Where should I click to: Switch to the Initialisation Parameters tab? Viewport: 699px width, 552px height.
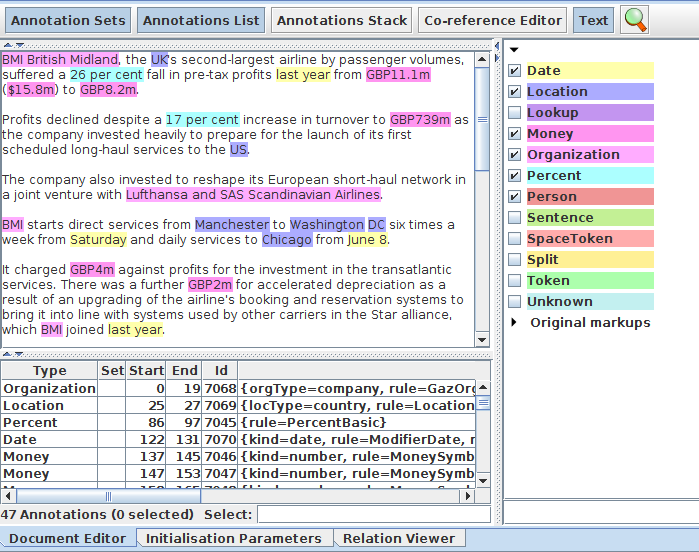234,538
